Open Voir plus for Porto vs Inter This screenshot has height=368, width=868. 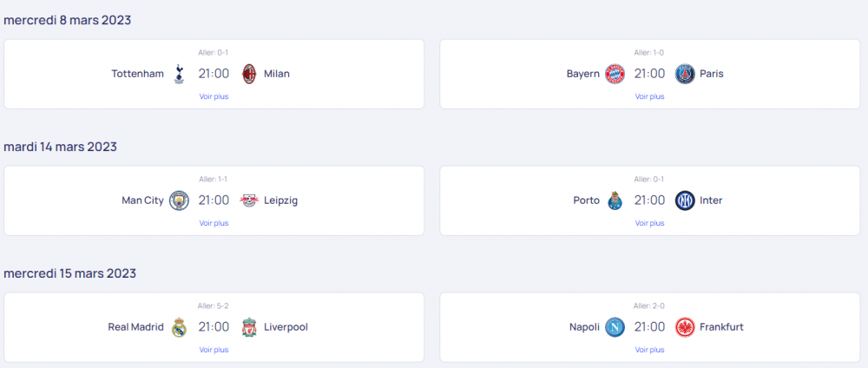[x=649, y=223]
